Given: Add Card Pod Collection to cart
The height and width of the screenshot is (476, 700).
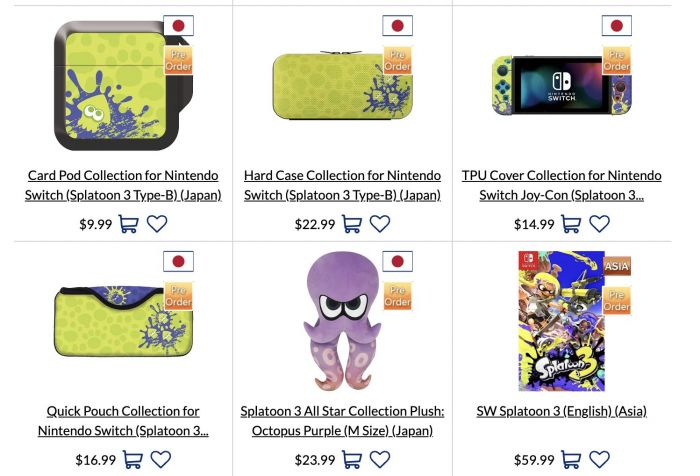Looking at the screenshot, I should tap(129, 224).
